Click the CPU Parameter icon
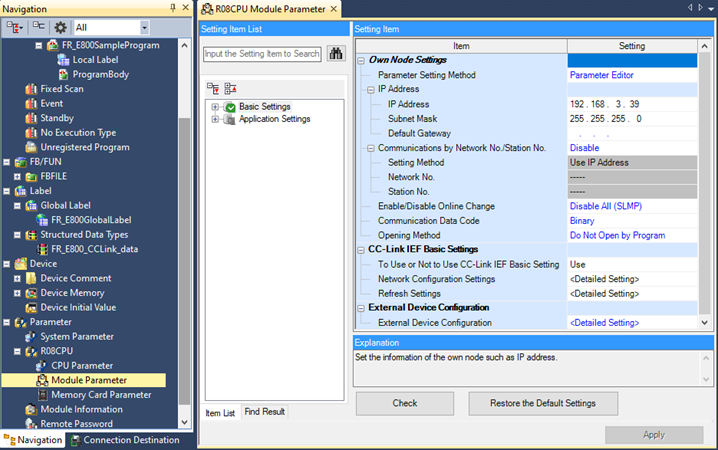This screenshot has height=450, width=718. click(42, 366)
